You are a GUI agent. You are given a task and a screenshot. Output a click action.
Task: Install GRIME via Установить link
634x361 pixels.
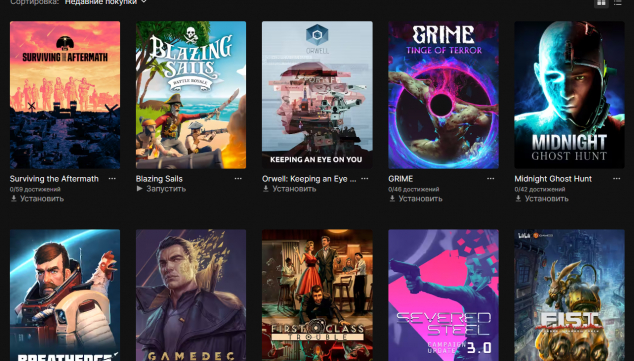tap(416, 198)
